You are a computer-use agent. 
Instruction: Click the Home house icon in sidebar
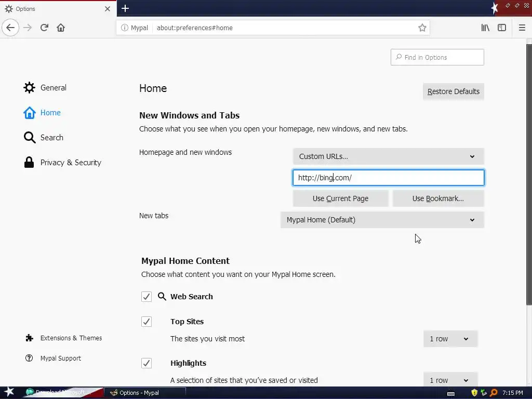click(29, 113)
